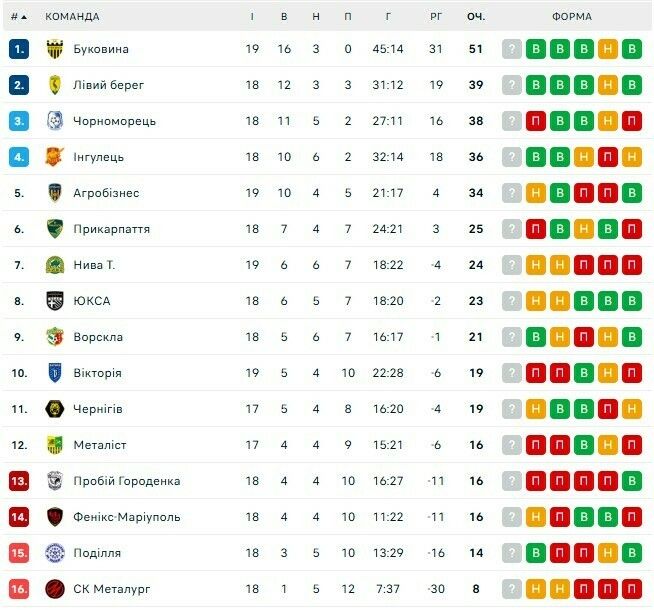This screenshot has height=610, width=654.
Task: Click the Буковина team crest icon
Action: [55, 49]
